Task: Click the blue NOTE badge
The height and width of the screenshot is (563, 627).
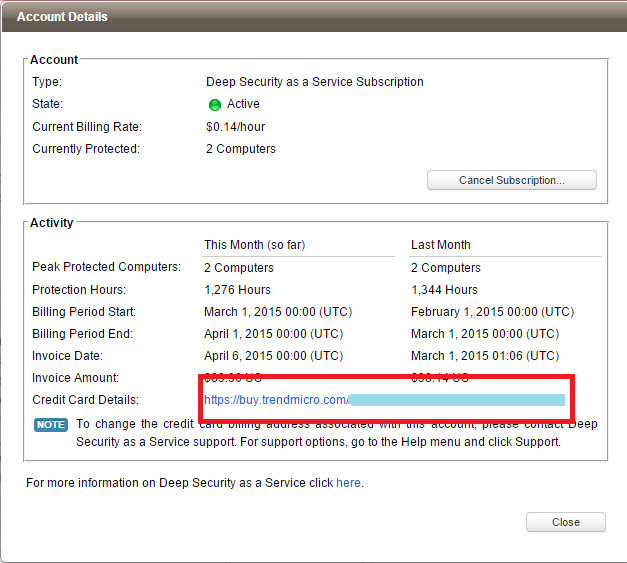Action: pyautogui.click(x=51, y=425)
